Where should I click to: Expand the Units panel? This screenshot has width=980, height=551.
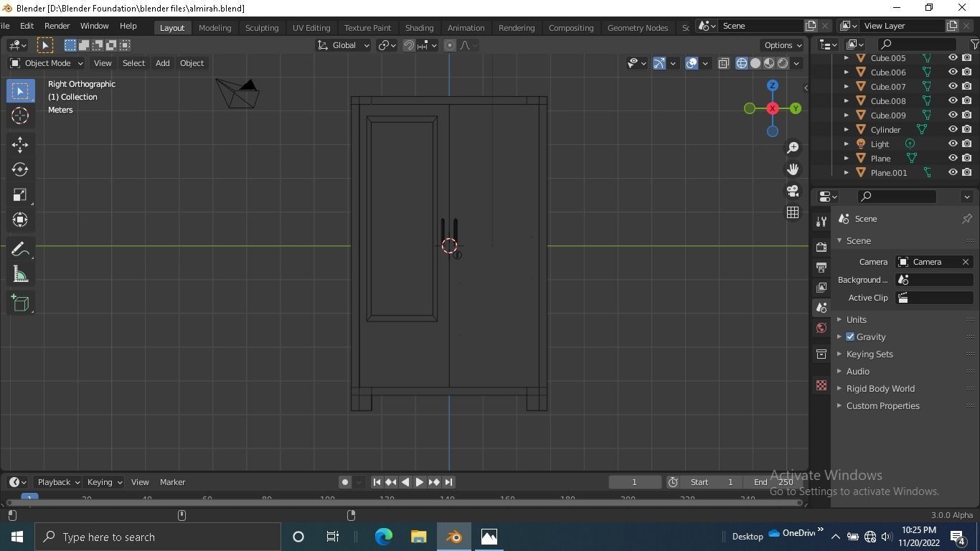856,320
